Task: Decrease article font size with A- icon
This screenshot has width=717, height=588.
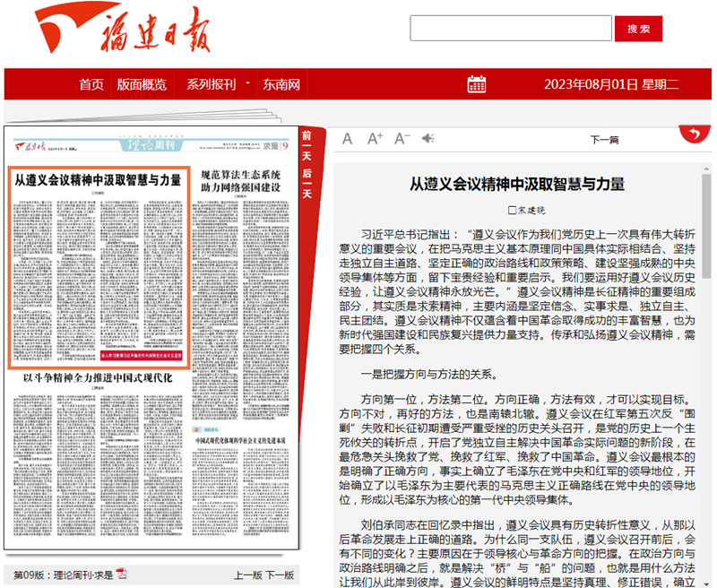Action: coord(402,138)
